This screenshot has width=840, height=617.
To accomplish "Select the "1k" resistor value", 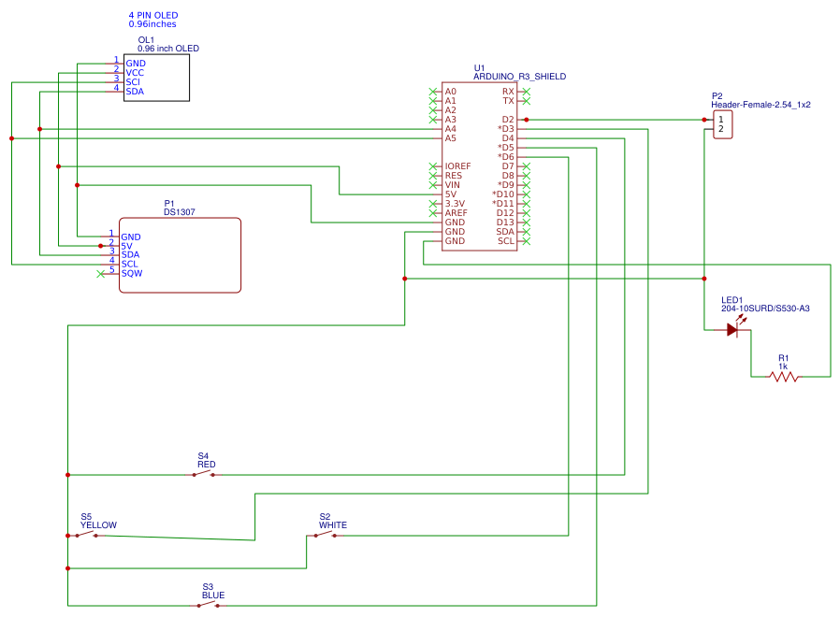I will click(x=783, y=366).
